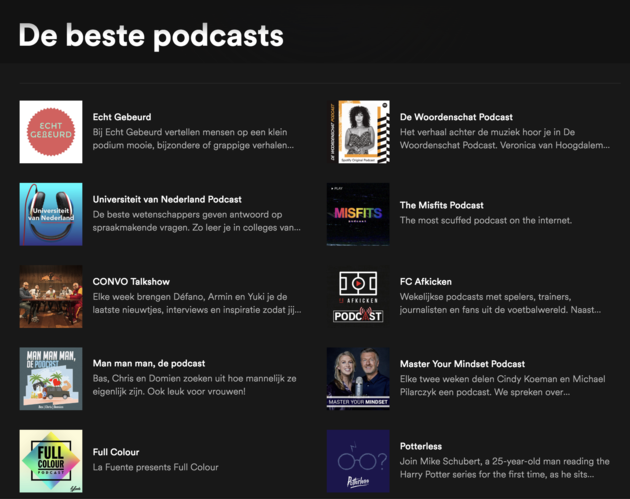Select The Misfits Podcast title
This screenshot has height=499, width=630.
[442, 205]
